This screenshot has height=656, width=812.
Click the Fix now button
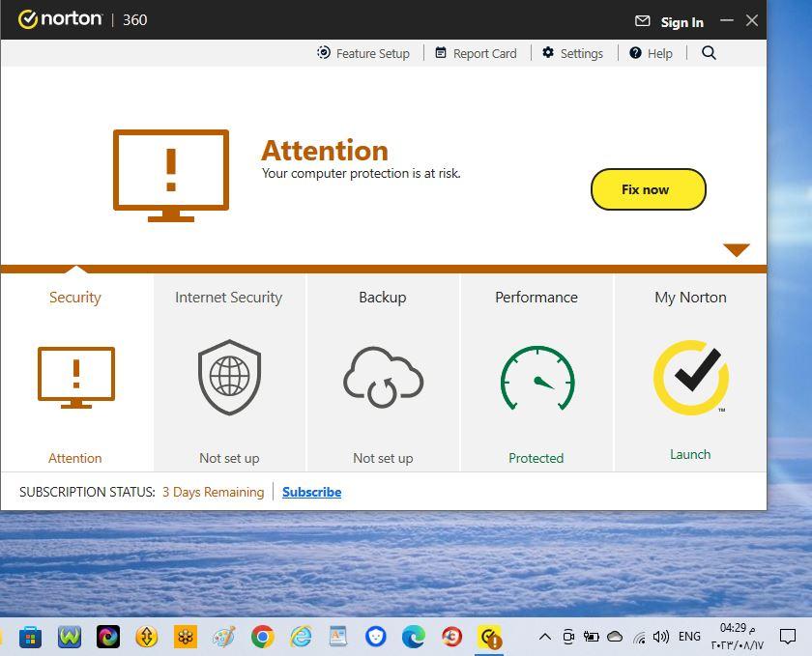click(649, 189)
